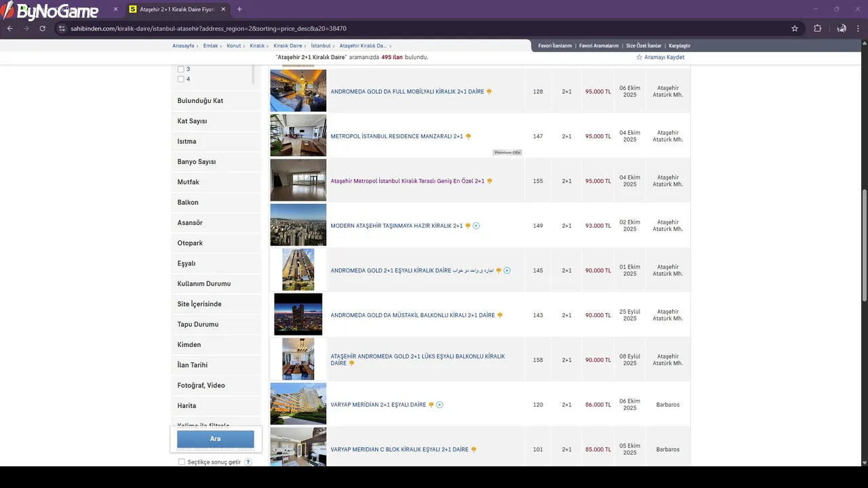Open listing VARYAP MERIDIAN C BLOK KİRALIK EŞYALI
The height and width of the screenshot is (488, 868).
pyautogui.click(x=399, y=449)
